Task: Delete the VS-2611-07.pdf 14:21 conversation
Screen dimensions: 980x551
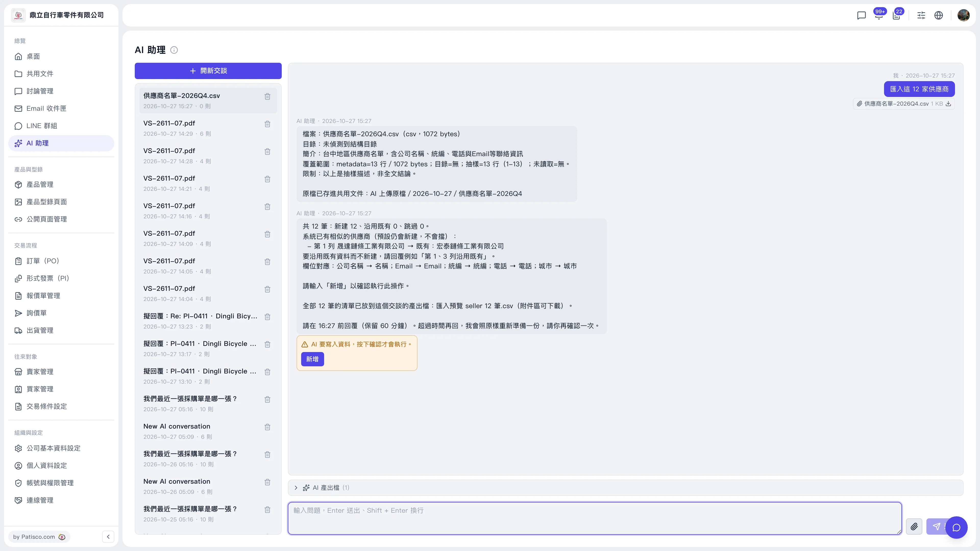Action: 267,179
